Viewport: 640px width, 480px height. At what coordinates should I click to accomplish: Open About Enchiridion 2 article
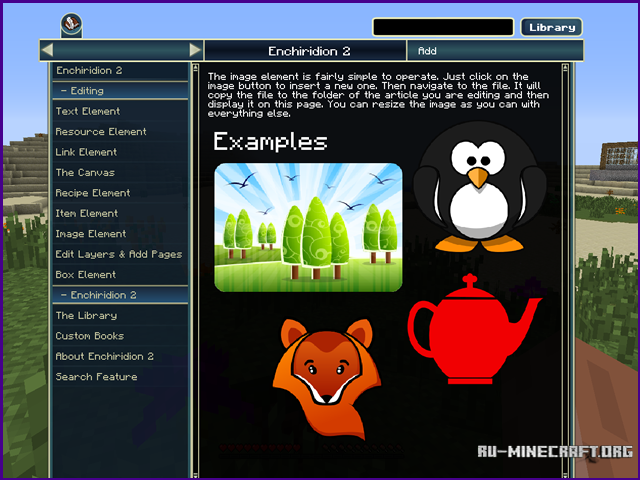(120, 356)
